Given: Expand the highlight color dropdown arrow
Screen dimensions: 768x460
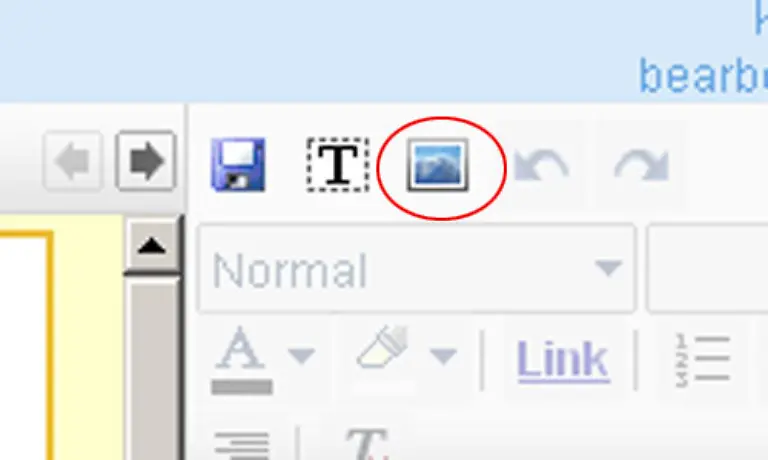Looking at the screenshot, I should pos(443,355).
